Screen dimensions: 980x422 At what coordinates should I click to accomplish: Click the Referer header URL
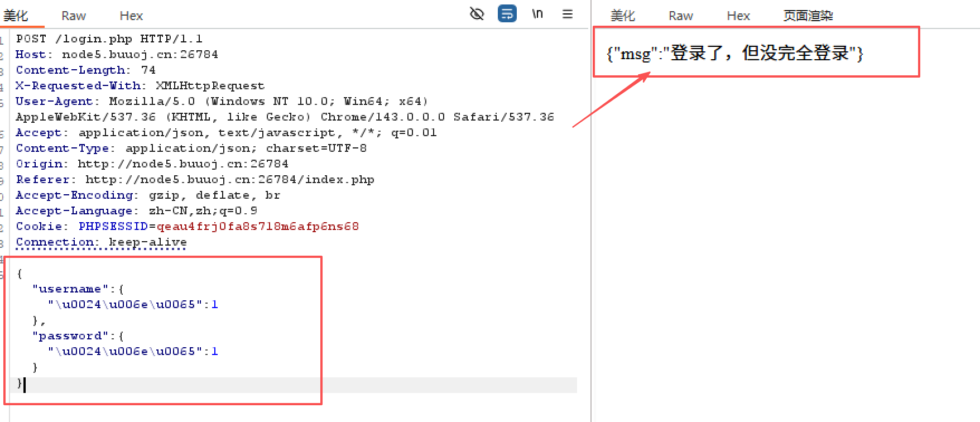(x=230, y=180)
